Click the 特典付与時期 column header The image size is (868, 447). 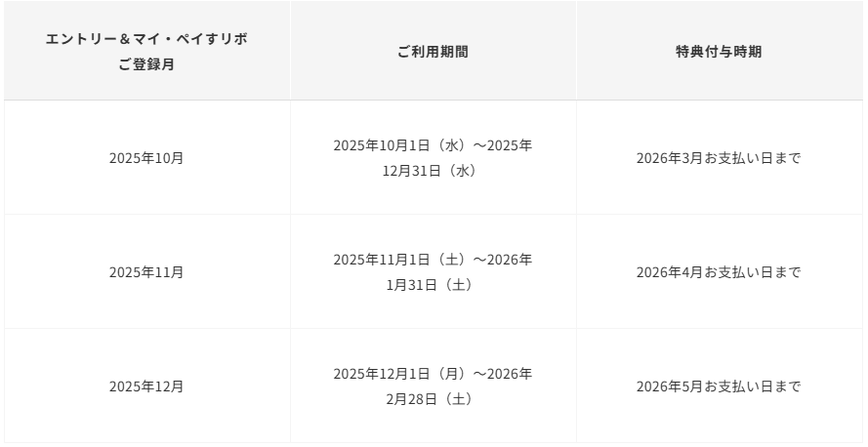[x=719, y=52]
